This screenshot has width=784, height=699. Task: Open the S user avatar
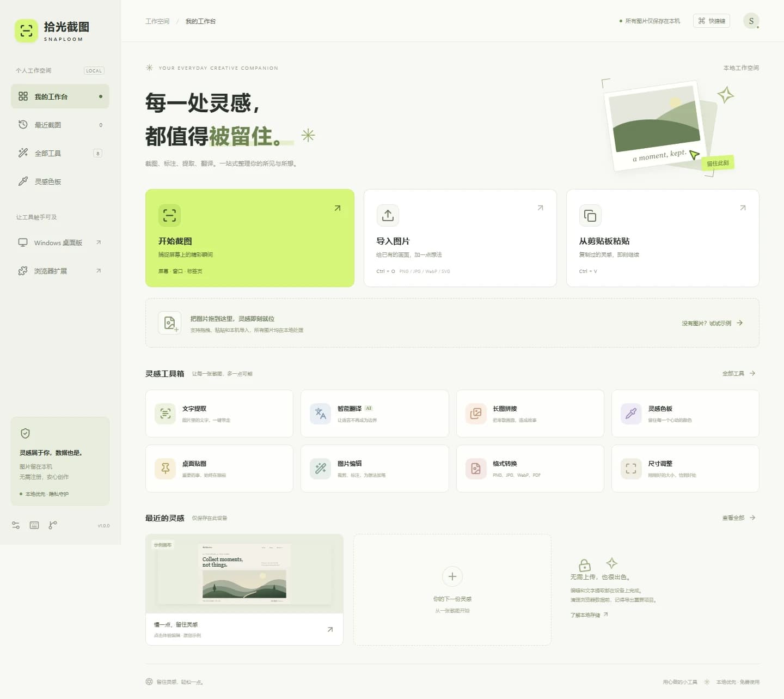751,21
